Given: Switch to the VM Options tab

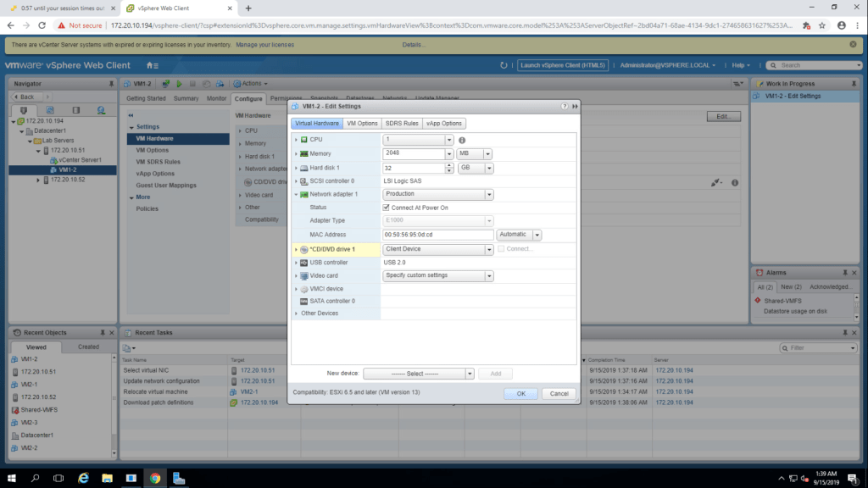Looking at the screenshot, I should tap(362, 124).
